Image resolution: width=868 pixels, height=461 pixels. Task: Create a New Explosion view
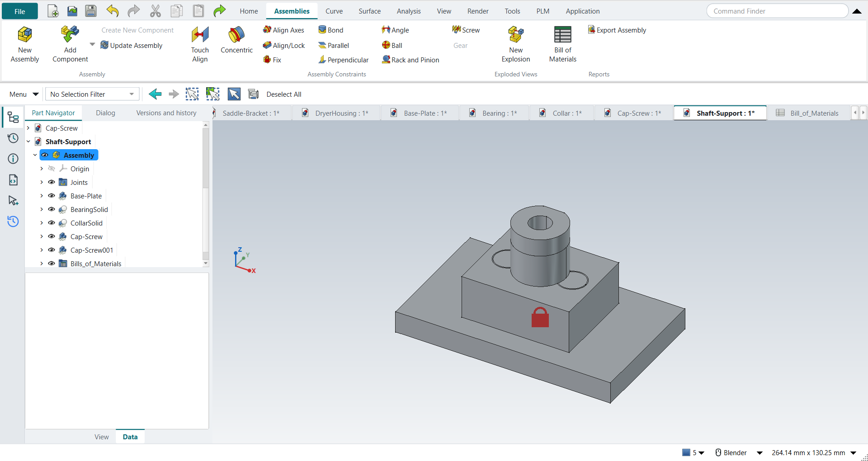pos(515,44)
